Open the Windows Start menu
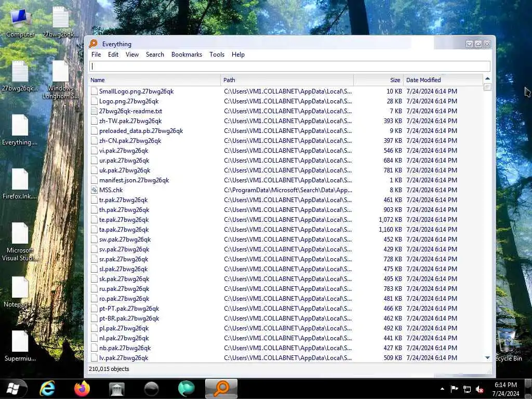Screen dimensions: 532x399 click(x=13, y=389)
